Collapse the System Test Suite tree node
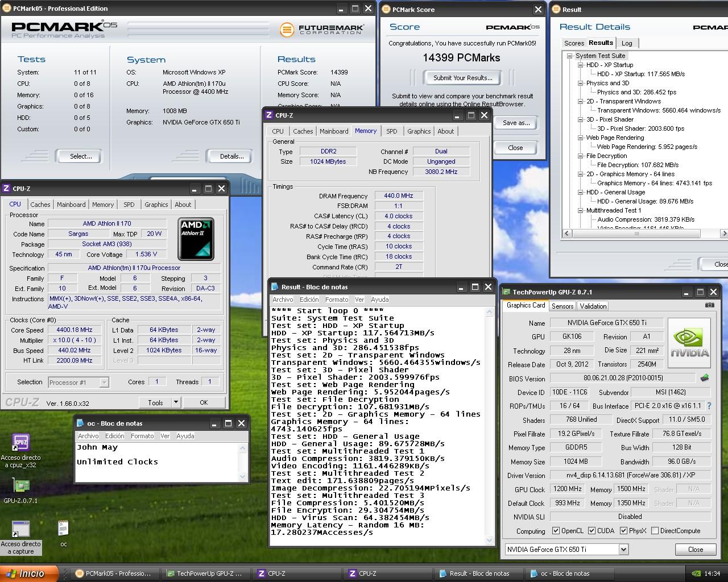 pos(569,56)
